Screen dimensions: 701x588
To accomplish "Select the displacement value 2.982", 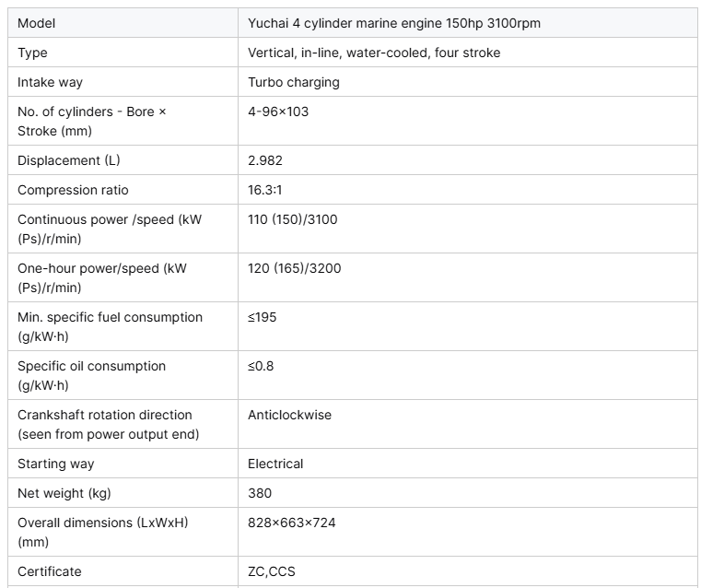I will pos(265,160).
